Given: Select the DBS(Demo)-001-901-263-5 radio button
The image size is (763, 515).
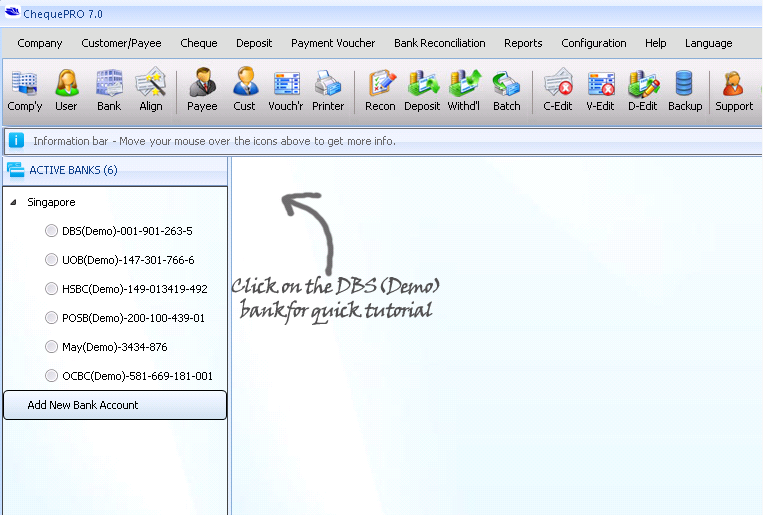Looking at the screenshot, I should [51, 231].
